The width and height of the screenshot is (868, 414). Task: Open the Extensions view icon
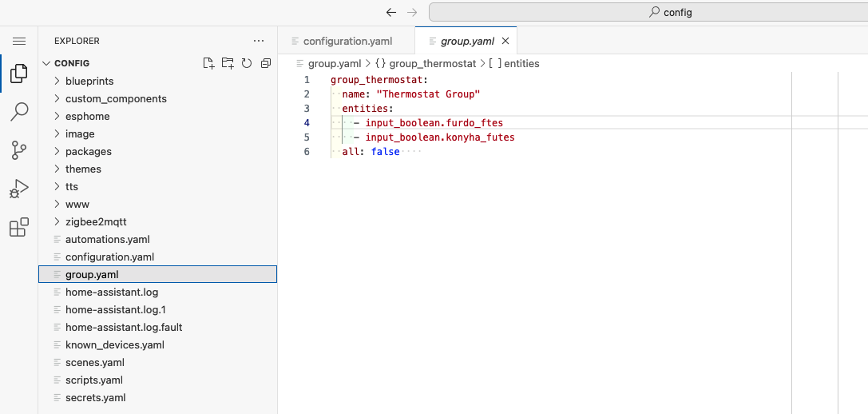pos(19,227)
